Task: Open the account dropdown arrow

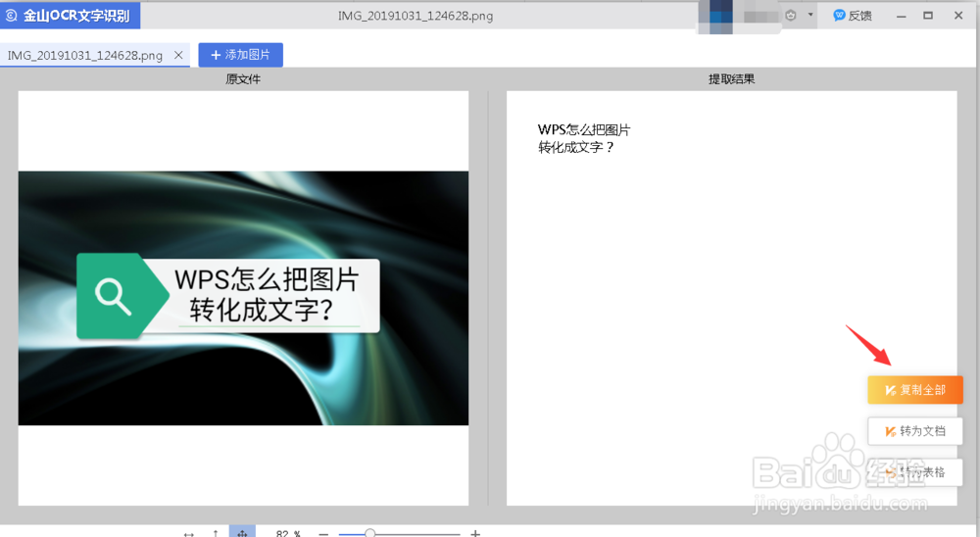Action: click(810, 15)
